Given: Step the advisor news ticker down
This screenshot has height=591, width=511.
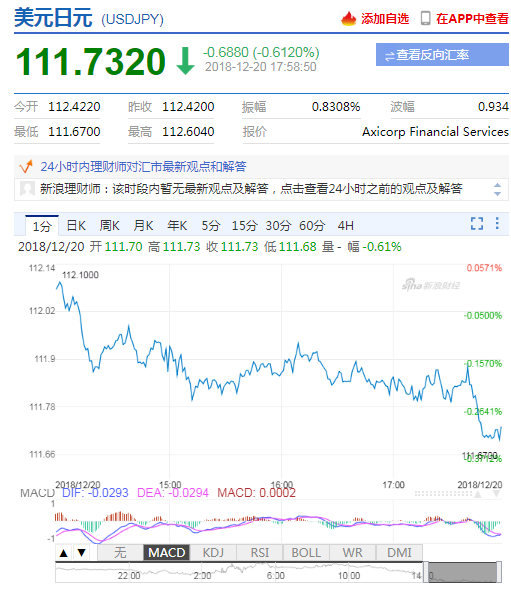Looking at the screenshot, I should (x=497, y=193).
